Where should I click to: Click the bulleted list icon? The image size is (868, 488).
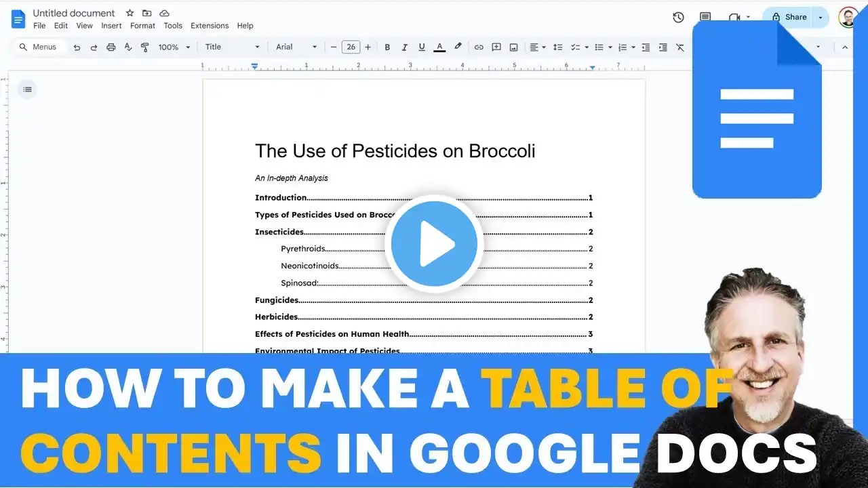tap(599, 47)
